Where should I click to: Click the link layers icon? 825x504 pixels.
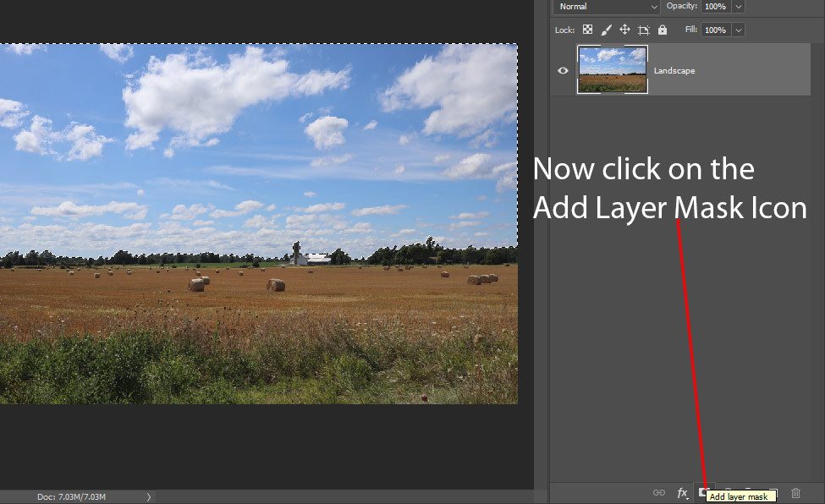658,493
